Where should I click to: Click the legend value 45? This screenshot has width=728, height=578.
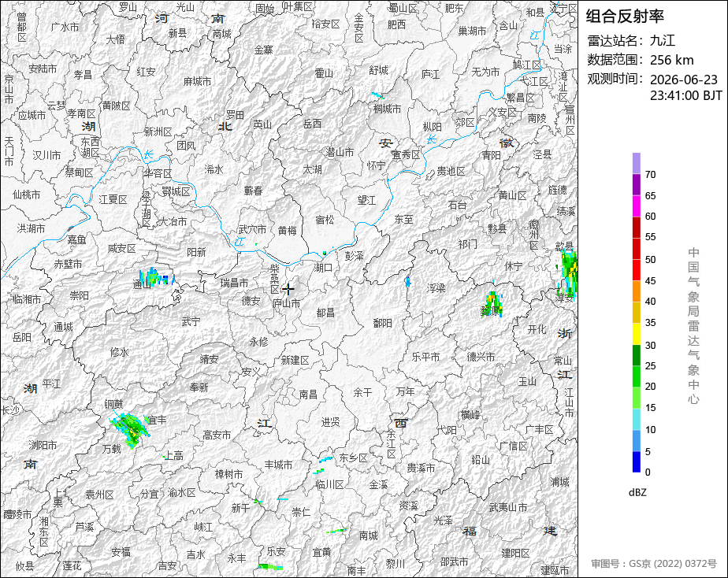[x=650, y=280]
